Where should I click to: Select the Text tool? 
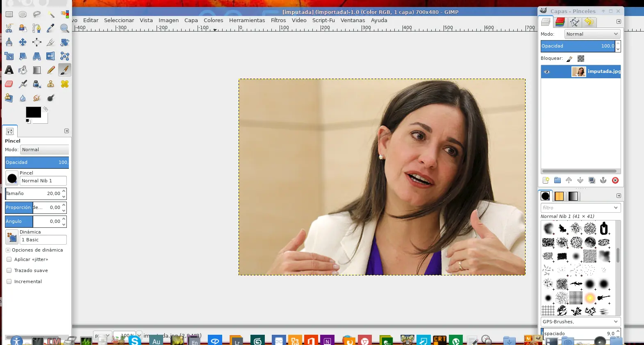click(9, 70)
